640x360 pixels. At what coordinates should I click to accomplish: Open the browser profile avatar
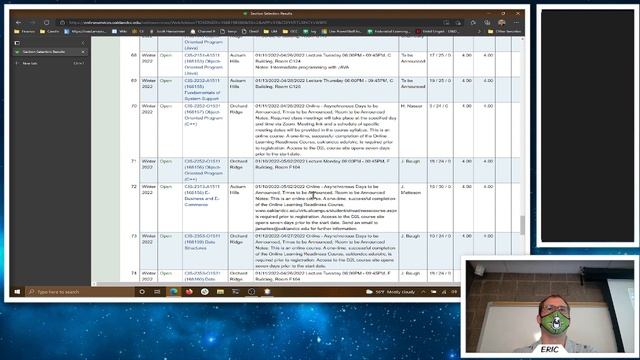pyautogui.click(x=502, y=22)
